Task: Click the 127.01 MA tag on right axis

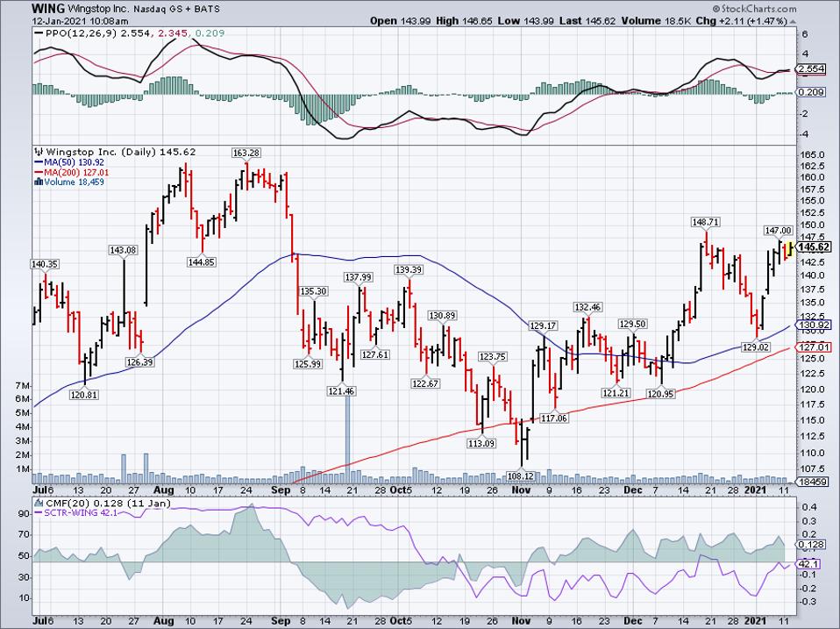Action: 814,347
